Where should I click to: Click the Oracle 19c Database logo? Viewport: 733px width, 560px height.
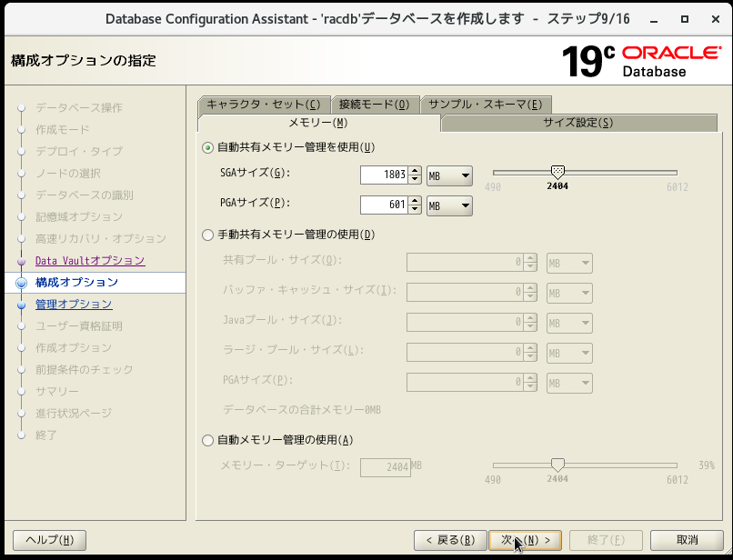(x=641, y=61)
